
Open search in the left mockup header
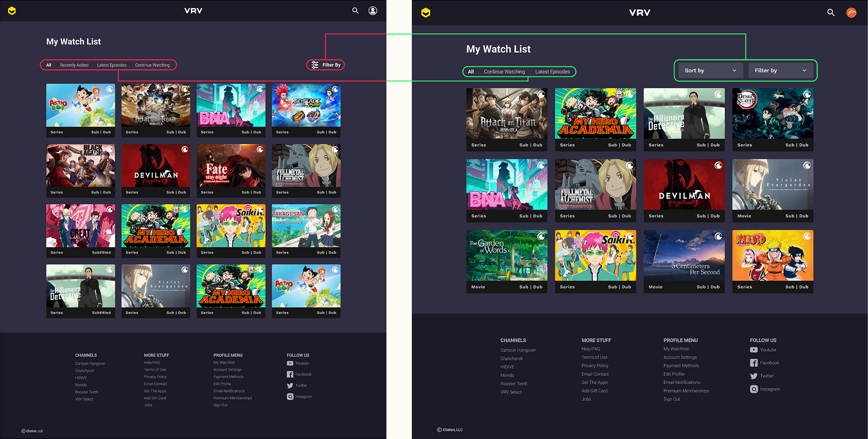[355, 10]
